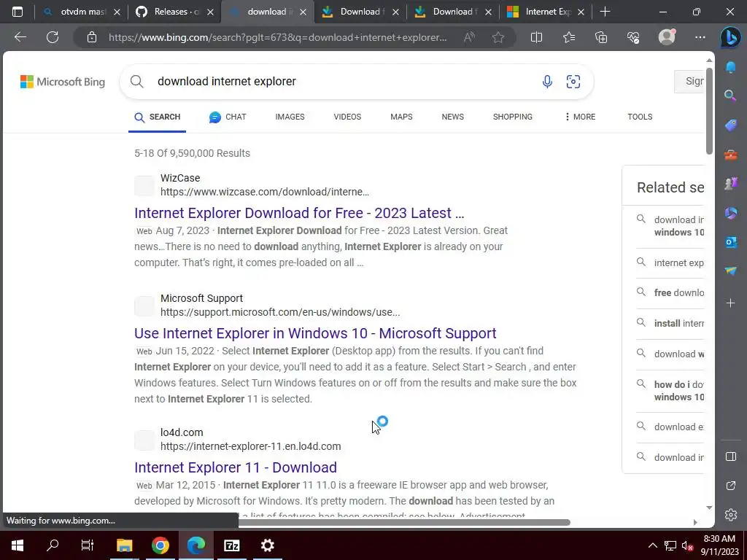This screenshot has width=747, height=560.
Task: Click the Edge profile avatar
Action: click(667, 36)
